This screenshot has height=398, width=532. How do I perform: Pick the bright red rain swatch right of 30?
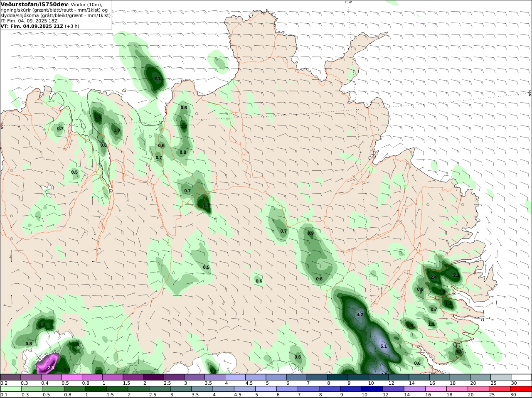521,389
